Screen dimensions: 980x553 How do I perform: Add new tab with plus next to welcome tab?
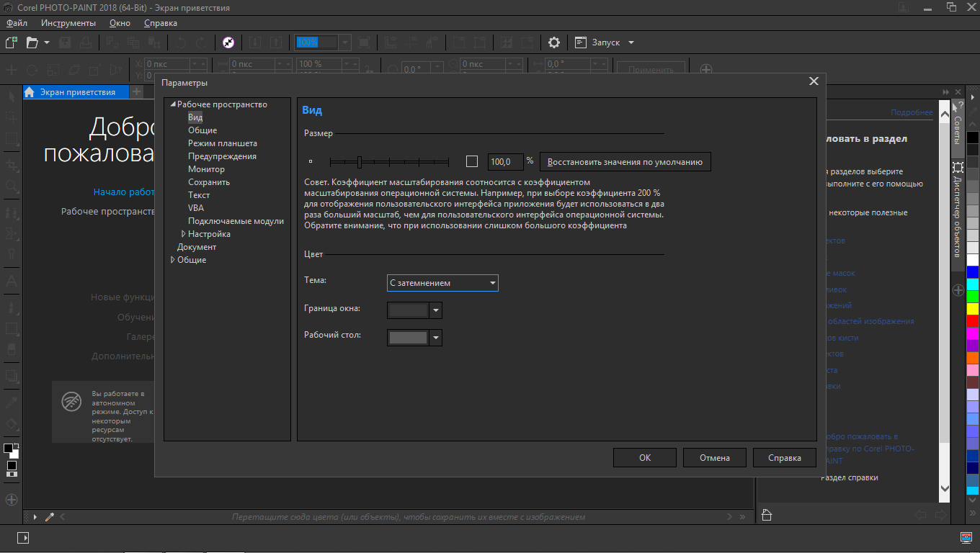pos(137,92)
